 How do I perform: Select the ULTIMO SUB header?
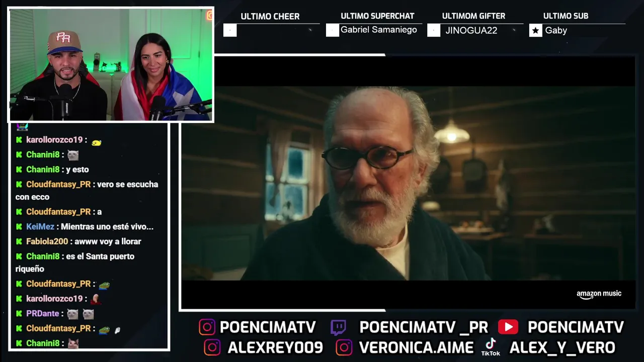(566, 16)
